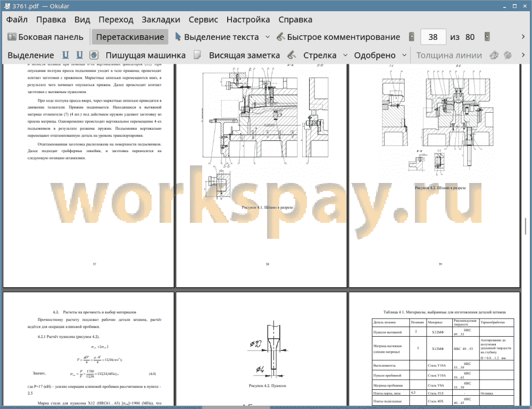Open the Справка menu

click(295, 20)
